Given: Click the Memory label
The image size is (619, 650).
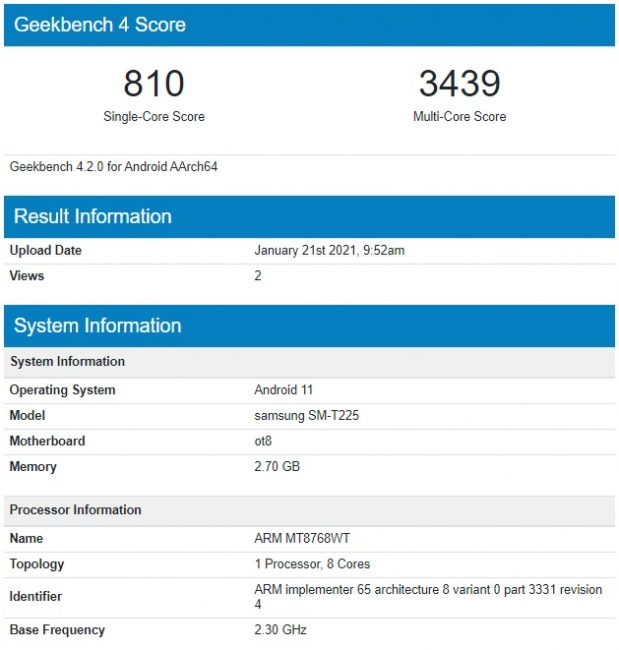Looking at the screenshot, I should point(33,467).
